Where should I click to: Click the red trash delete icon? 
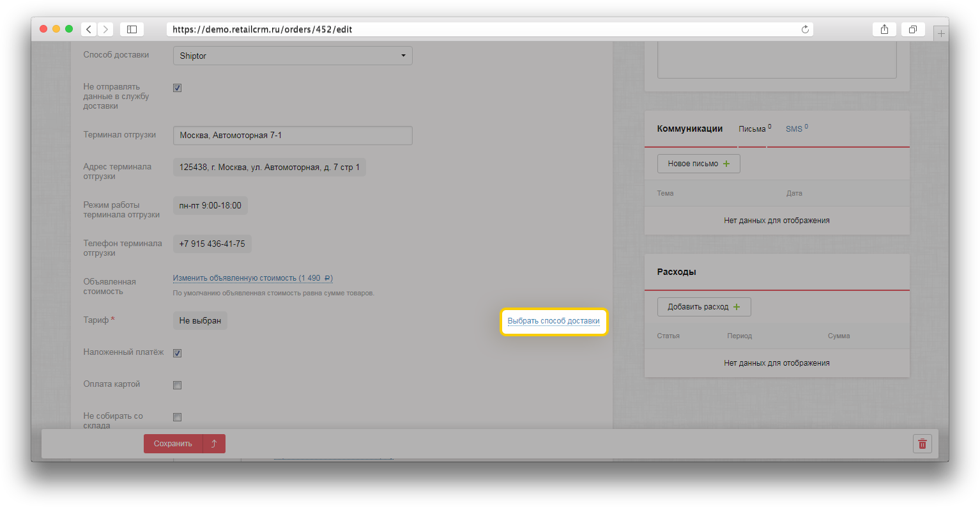point(922,444)
